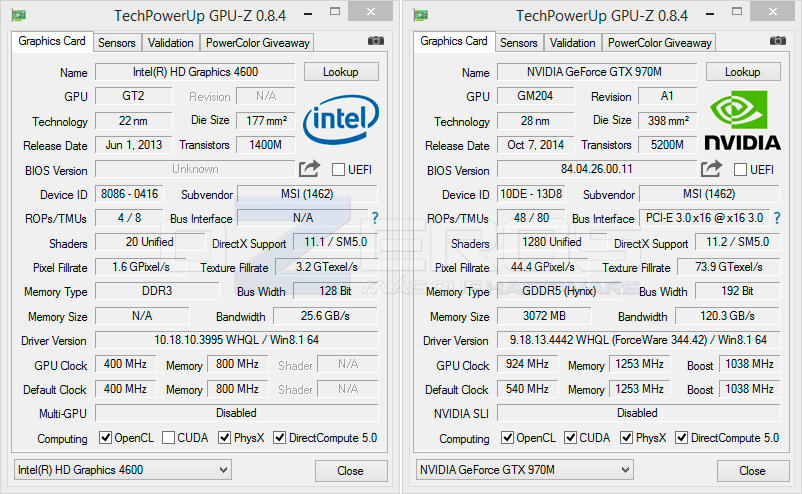Toggle CUDA checkbox in NVIDIA window
Screen dimensions: 802x494
[x=570, y=438]
